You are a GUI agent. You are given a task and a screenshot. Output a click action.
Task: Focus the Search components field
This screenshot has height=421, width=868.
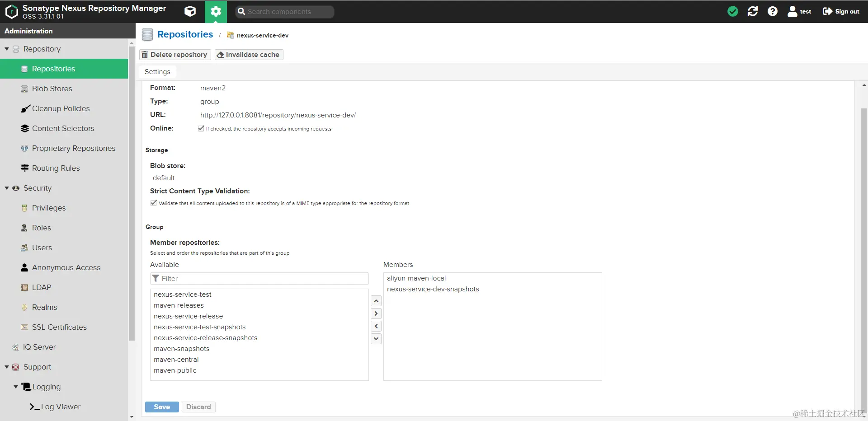(x=285, y=12)
